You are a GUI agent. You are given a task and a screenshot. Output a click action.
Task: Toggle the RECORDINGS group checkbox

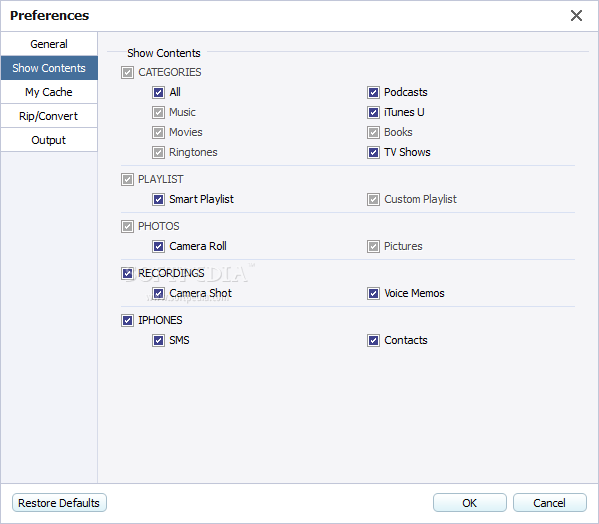coord(127,273)
